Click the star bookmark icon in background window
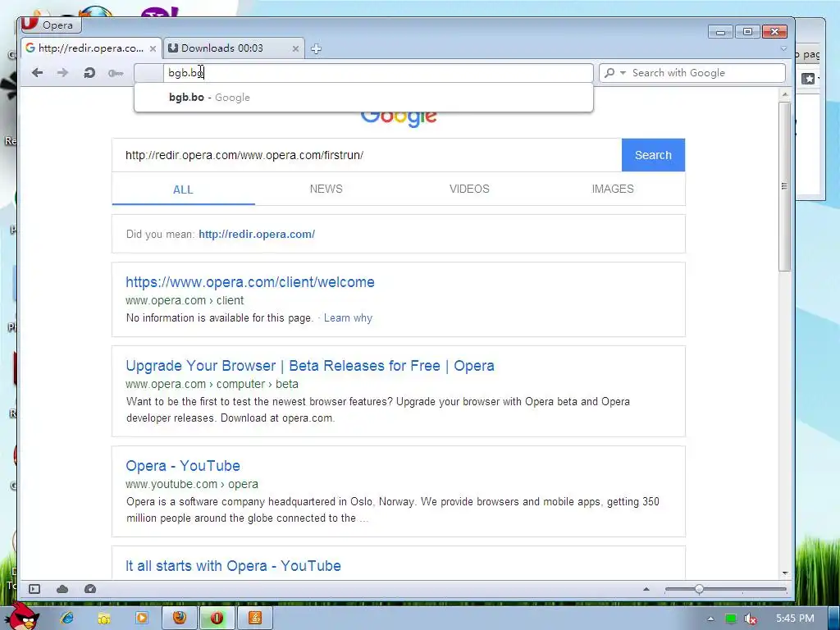The width and height of the screenshot is (840, 630). click(808, 79)
